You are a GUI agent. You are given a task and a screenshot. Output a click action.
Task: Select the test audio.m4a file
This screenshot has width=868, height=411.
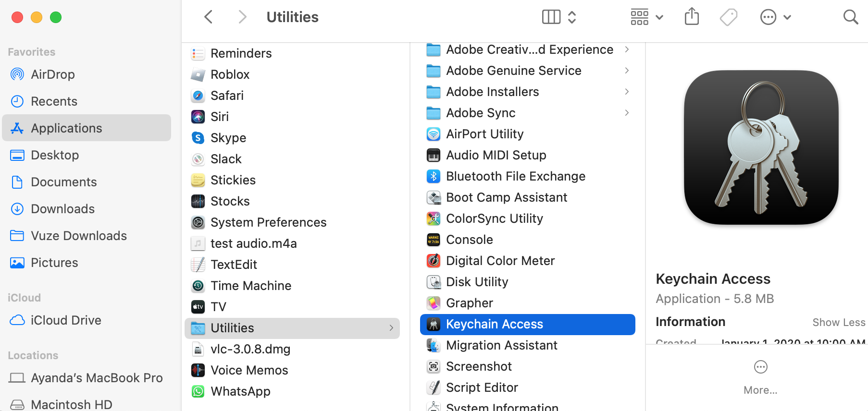(x=292, y=243)
